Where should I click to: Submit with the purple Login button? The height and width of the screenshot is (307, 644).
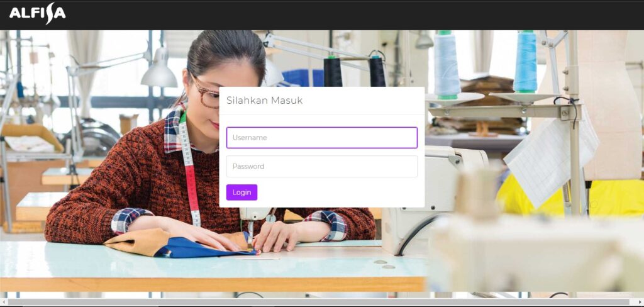[x=241, y=193]
